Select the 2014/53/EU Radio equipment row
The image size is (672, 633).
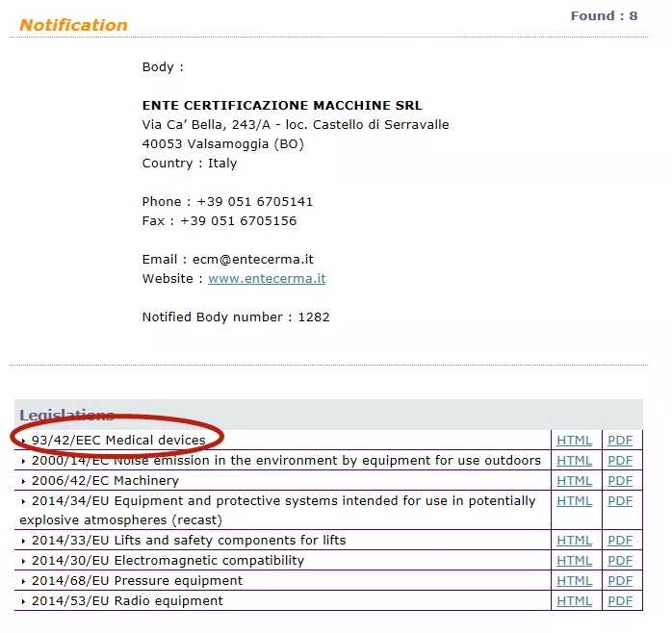[127, 601]
